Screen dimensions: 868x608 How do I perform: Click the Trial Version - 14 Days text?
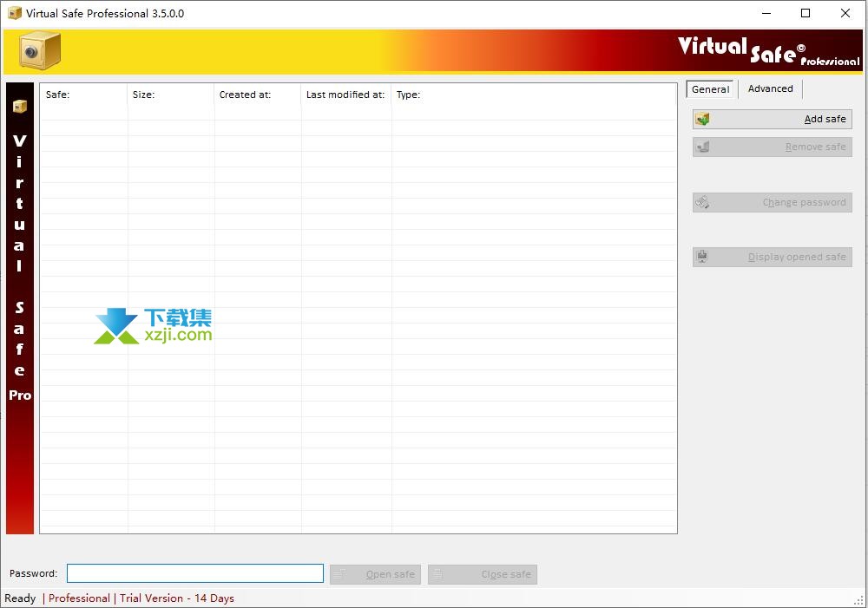tap(176, 598)
